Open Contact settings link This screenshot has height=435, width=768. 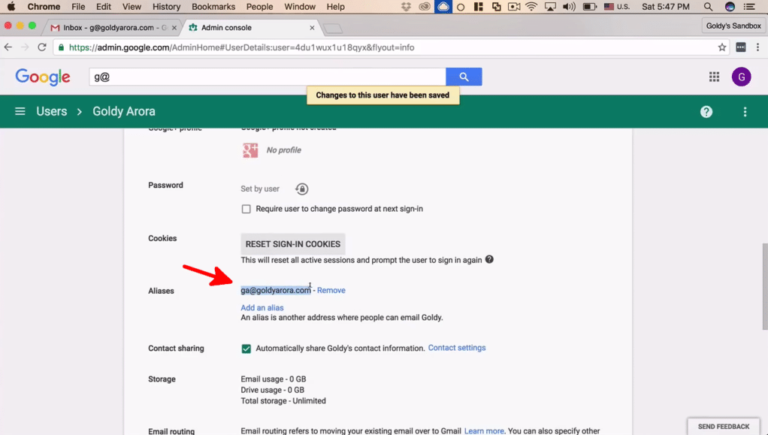coord(457,348)
